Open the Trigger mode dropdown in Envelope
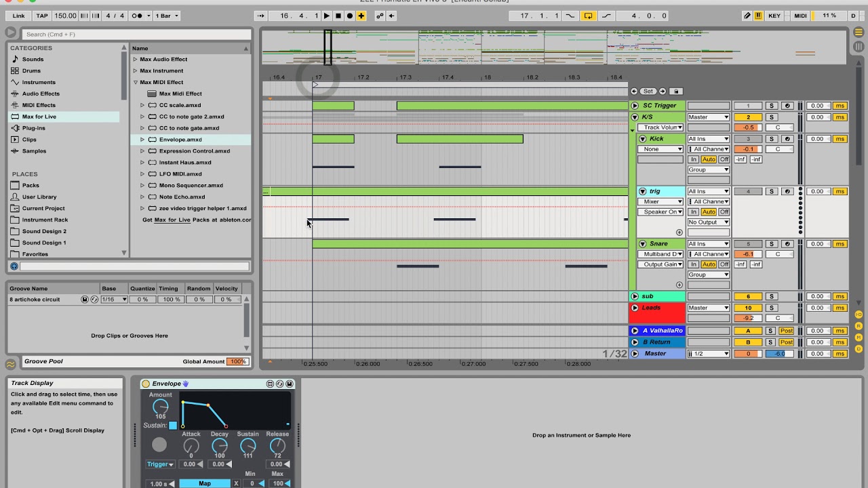This screenshot has height=488, width=868. point(160,464)
